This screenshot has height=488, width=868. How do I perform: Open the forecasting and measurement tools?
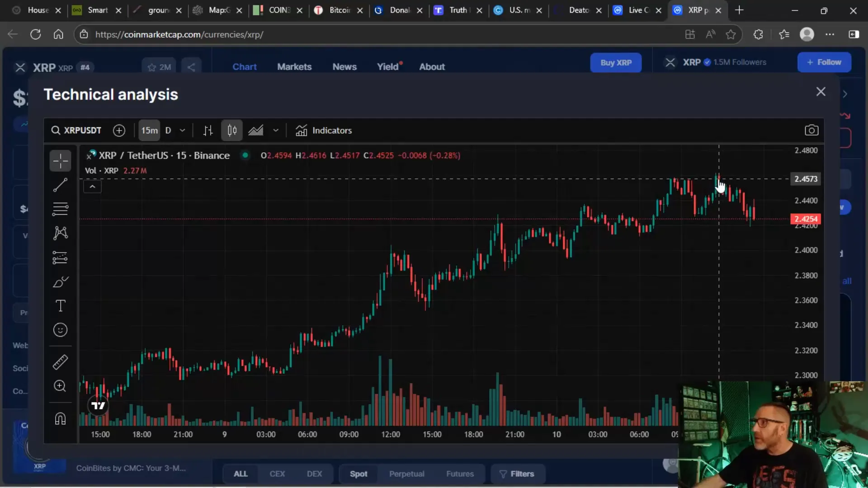coord(60,258)
